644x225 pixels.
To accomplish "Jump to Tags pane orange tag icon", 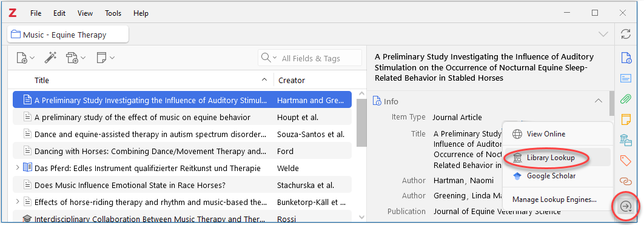I will pyautogui.click(x=626, y=161).
